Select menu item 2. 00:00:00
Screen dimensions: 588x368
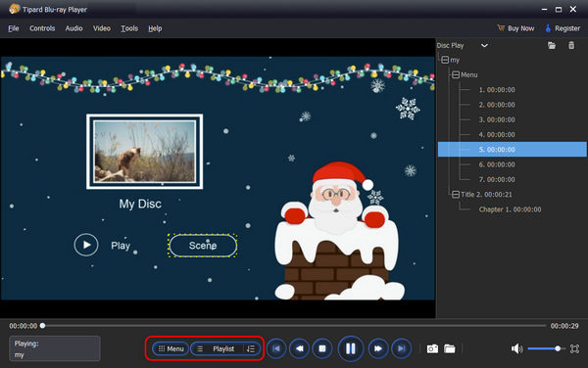[x=497, y=105]
